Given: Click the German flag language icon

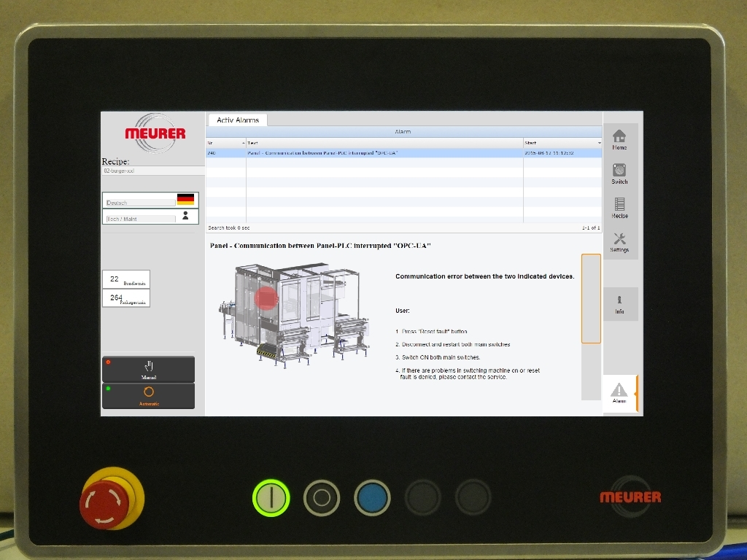Looking at the screenshot, I should pos(185,199).
